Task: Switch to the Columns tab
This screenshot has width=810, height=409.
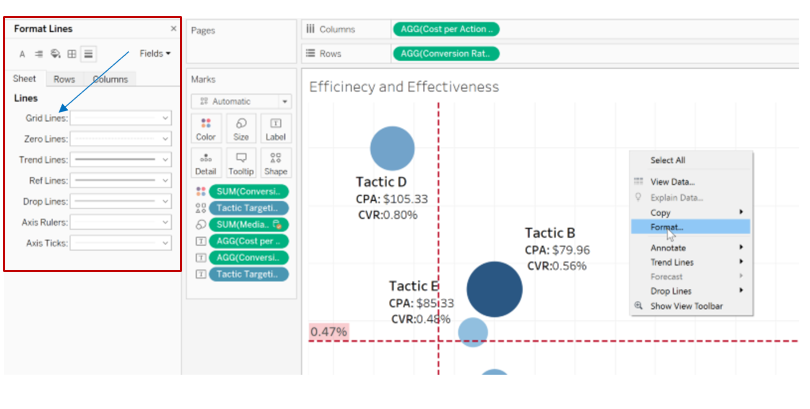Action: [x=110, y=79]
